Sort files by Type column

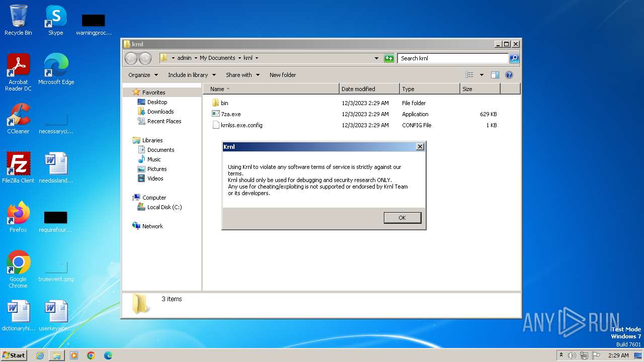(430, 89)
